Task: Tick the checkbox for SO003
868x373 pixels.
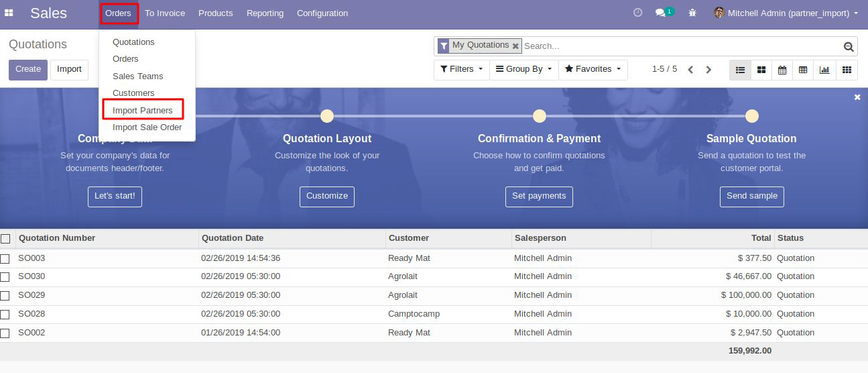Action: click(5, 258)
